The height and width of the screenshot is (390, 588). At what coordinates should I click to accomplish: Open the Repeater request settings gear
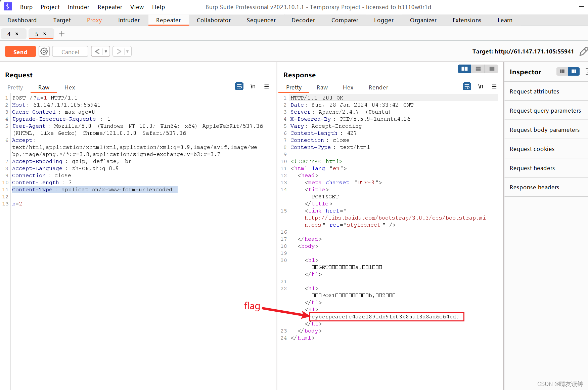(x=44, y=51)
